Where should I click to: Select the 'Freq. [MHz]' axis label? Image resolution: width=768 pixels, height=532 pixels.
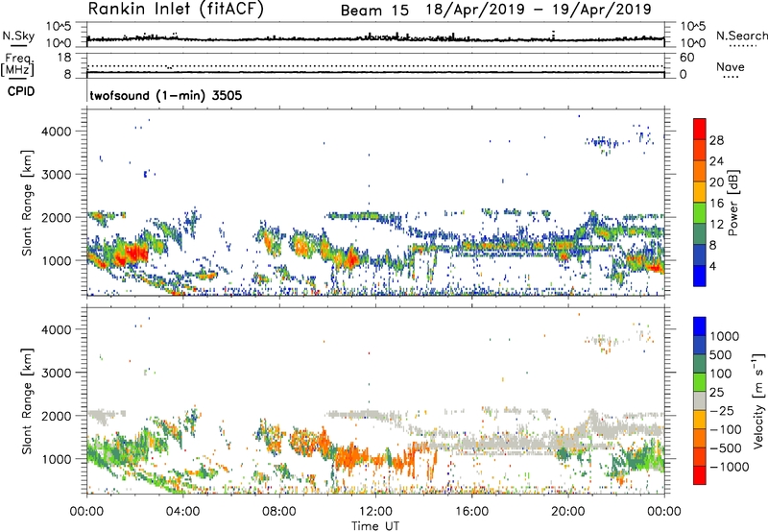(17, 65)
